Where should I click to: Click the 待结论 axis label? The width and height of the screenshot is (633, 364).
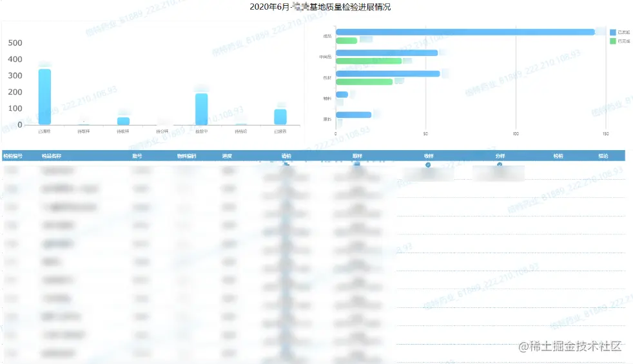(x=241, y=131)
